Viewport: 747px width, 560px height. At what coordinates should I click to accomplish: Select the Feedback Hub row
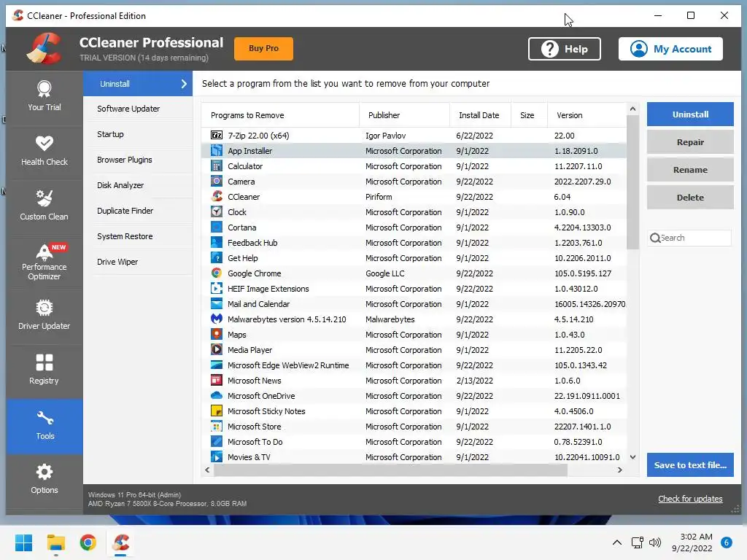point(414,242)
